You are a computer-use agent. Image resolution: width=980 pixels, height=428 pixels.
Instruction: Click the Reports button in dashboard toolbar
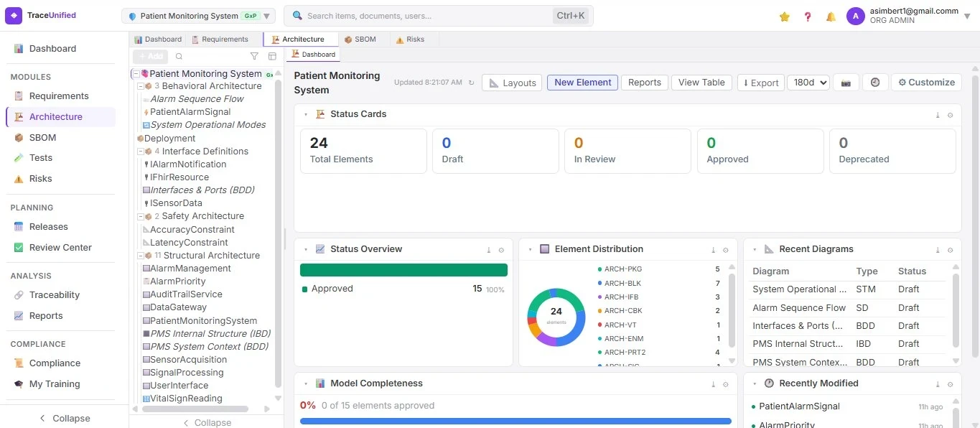[x=644, y=83]
